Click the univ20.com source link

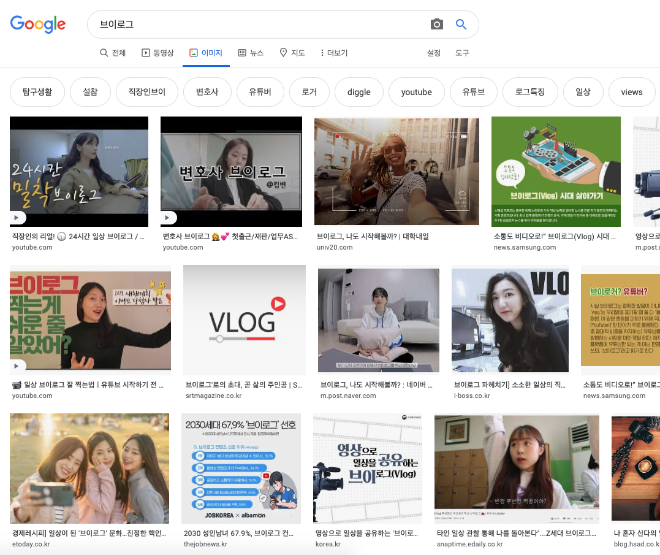pos(335,247)
